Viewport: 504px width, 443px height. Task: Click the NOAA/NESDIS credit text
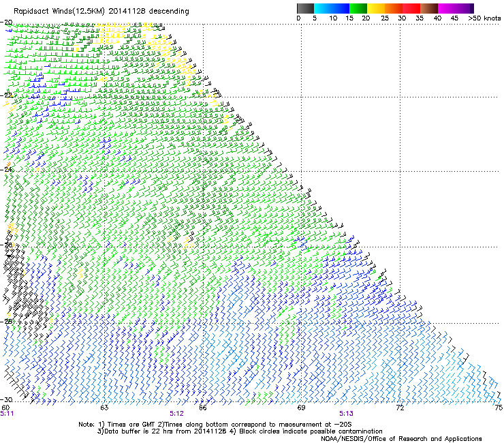click(401, 439)
